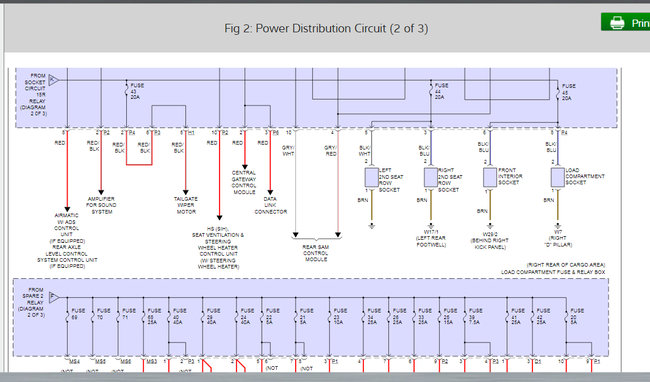Click the 'AMPLIFIER FOR SOUND SYSTEM' label
Image resolution: width=650 pixels, height=382 pixels.
101,206
